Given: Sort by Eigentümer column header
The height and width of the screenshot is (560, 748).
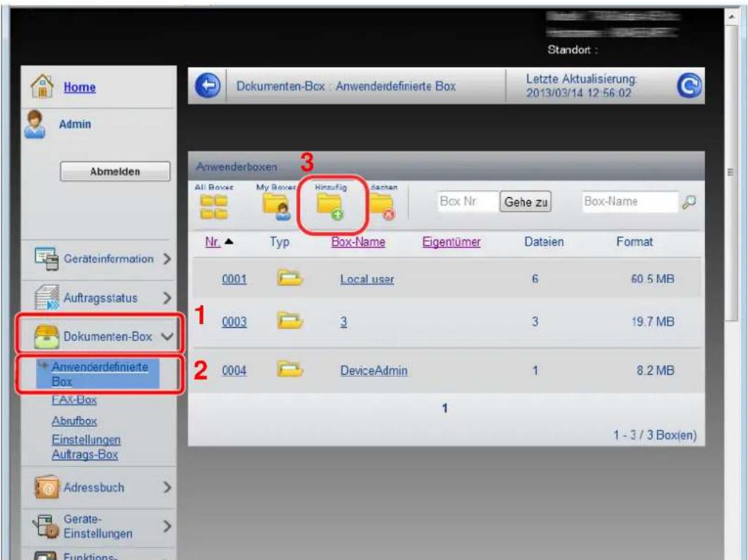Looking at the screenshot, I should coord(451,242).
